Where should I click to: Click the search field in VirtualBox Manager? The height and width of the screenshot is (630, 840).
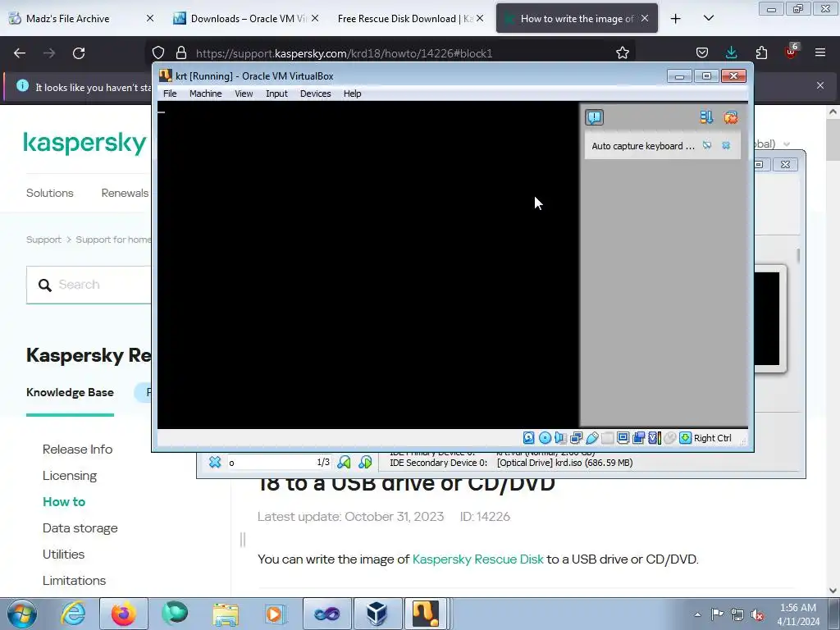point(279,463)
